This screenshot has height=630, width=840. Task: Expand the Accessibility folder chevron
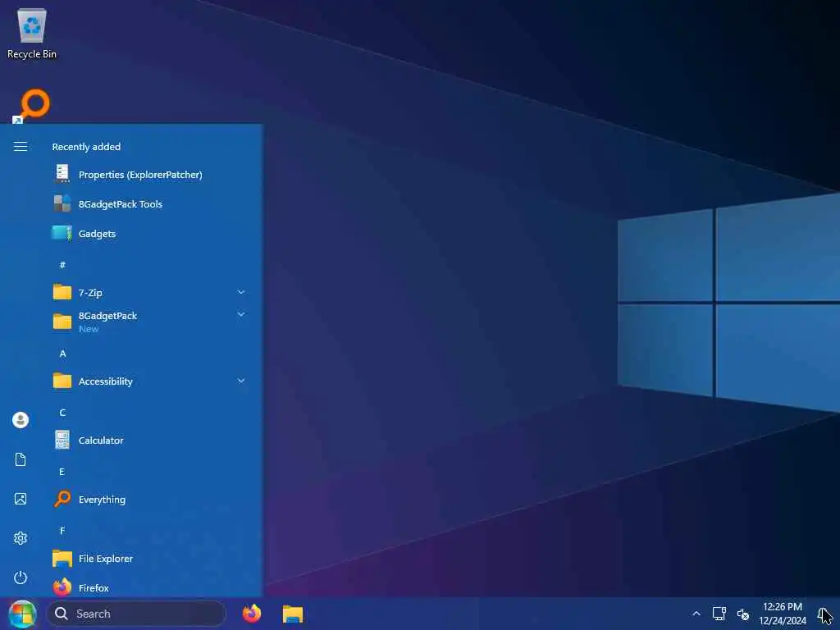(241, 381)
